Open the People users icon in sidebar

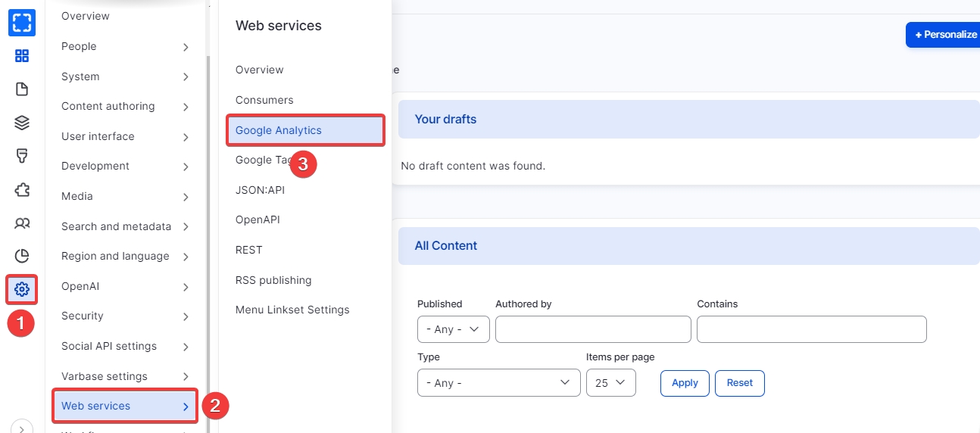(22, 223)
